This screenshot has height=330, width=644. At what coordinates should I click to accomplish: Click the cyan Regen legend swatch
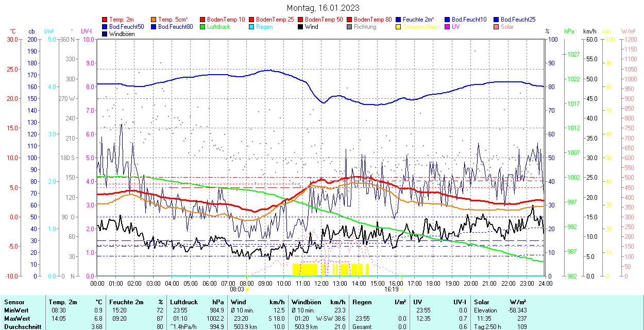(252, 27)
